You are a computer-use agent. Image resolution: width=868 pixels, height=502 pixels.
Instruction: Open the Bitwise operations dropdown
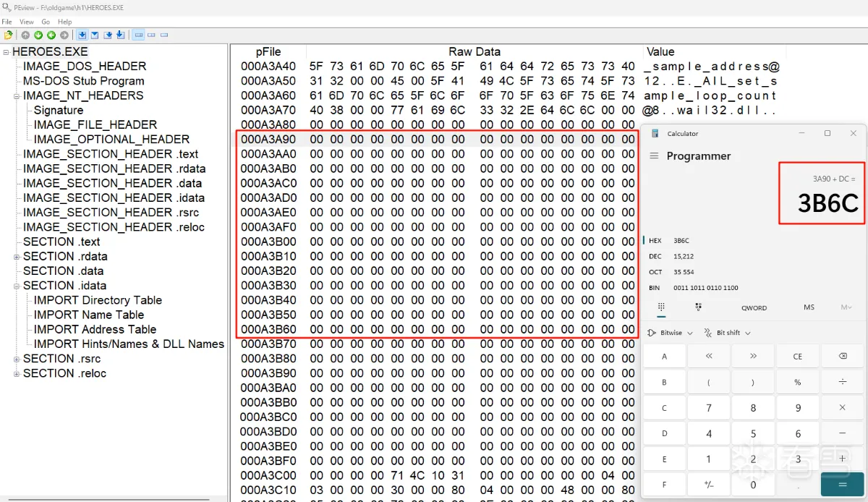click(x=671, y=333)
